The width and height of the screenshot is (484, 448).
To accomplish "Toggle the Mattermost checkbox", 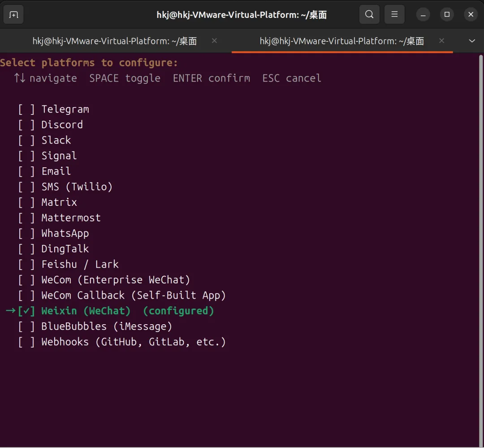I will (x=26, y=218).
